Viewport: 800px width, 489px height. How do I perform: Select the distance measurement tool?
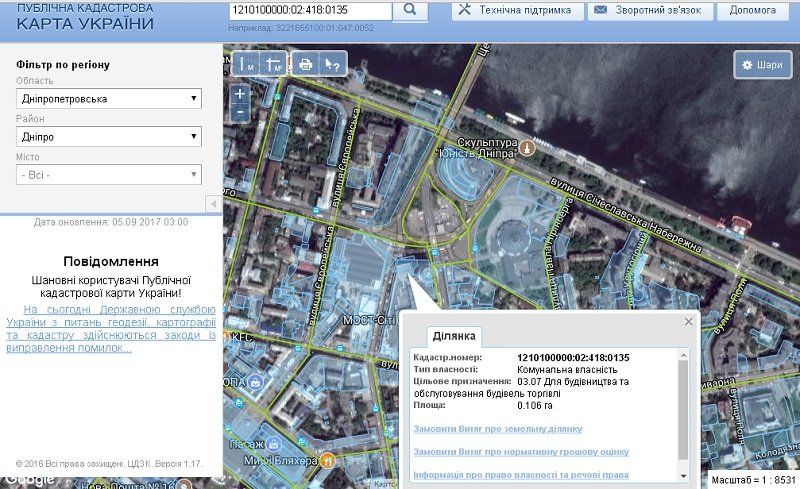[x=246, y=64]
